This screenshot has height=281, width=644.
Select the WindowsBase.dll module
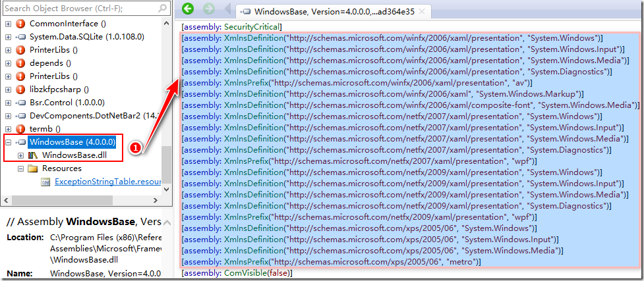pyautogui.click(x=74, y=155)
